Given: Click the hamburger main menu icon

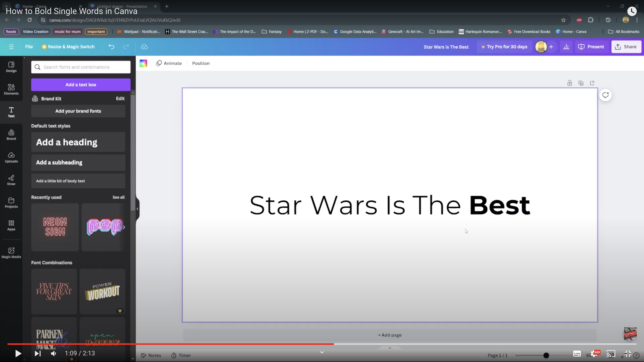Looking at the screenshot, I should (x=11, y=47).
